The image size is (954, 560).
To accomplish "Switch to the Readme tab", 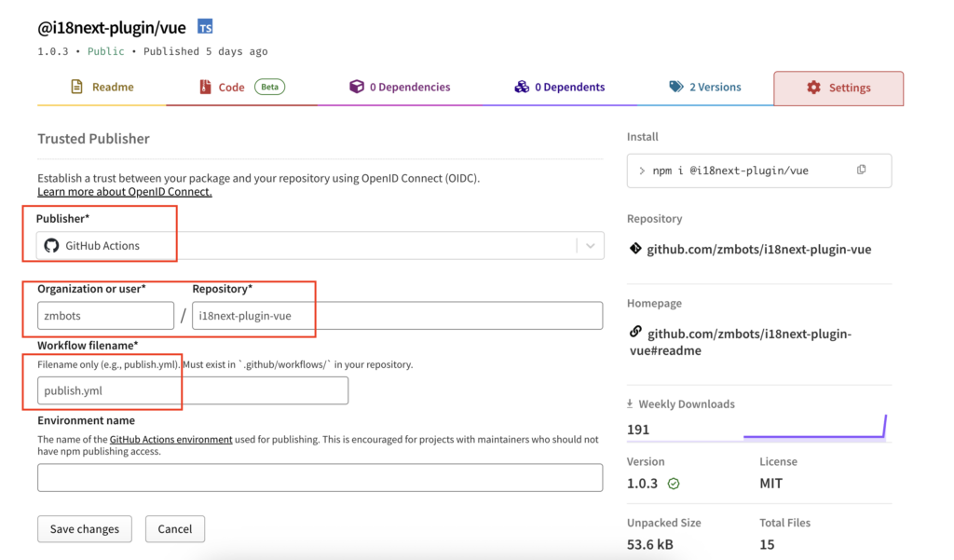I will [x=102, y=87].
